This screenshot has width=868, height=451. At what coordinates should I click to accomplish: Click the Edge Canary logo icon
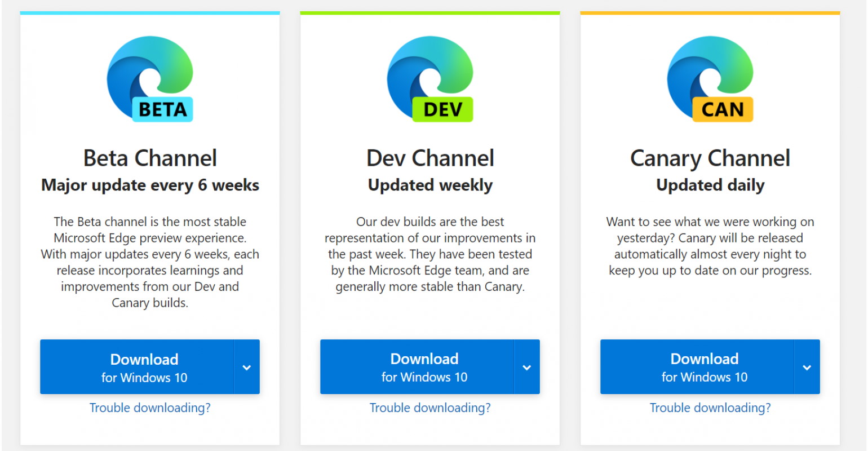point(710,79)
